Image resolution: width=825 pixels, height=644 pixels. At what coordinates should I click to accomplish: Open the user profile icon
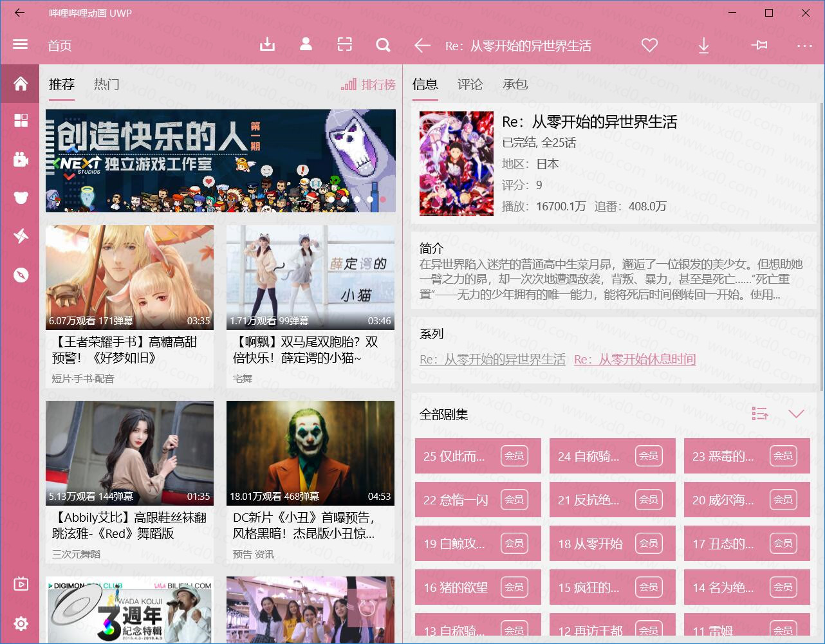point(306,44)
